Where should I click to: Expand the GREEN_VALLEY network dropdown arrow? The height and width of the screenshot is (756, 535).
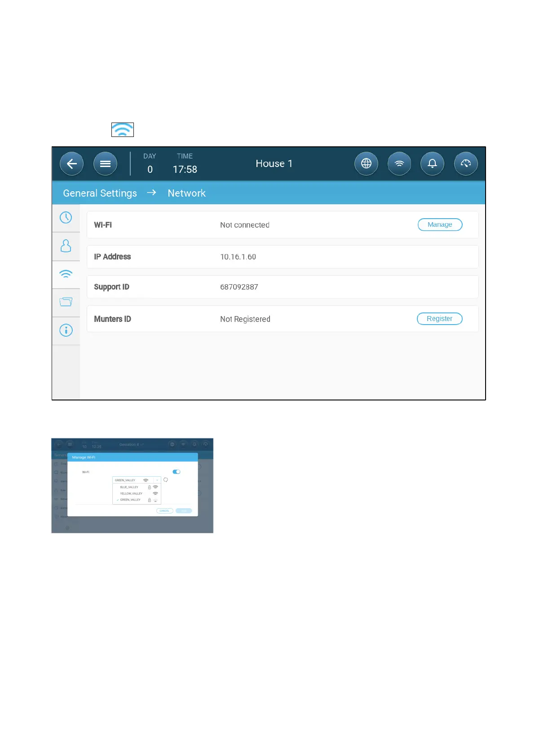point(157,480)
